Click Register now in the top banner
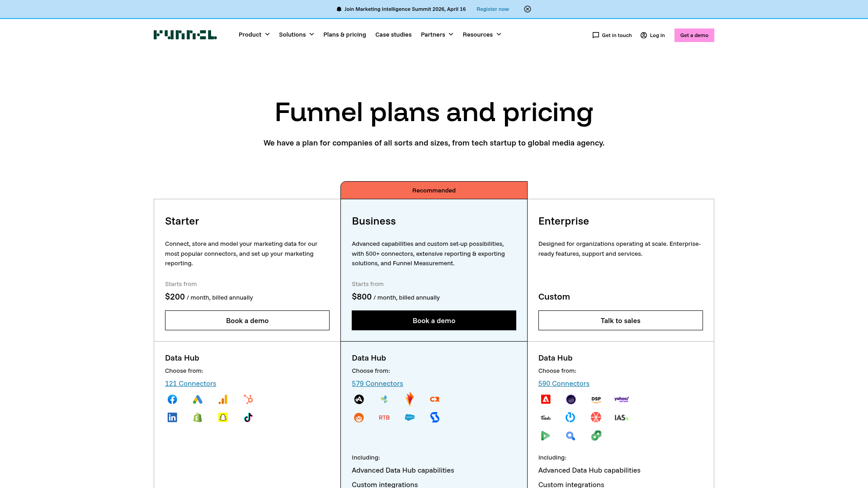Screen dimensions: 868x488 [492, 9]
